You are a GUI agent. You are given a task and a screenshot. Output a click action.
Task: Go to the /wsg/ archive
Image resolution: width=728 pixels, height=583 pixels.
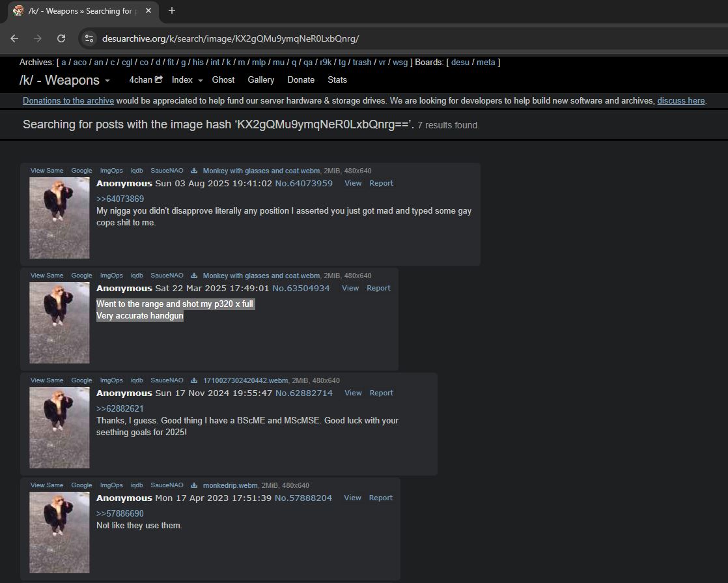point(400,63)
